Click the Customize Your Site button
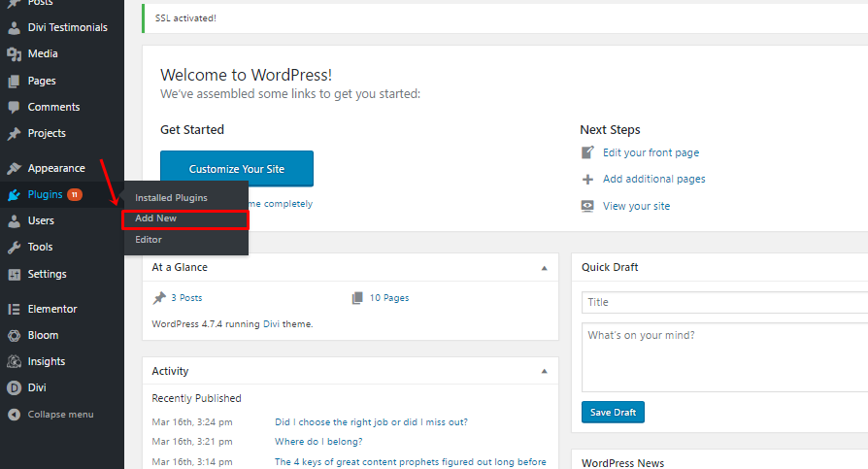 pos(237,169)
